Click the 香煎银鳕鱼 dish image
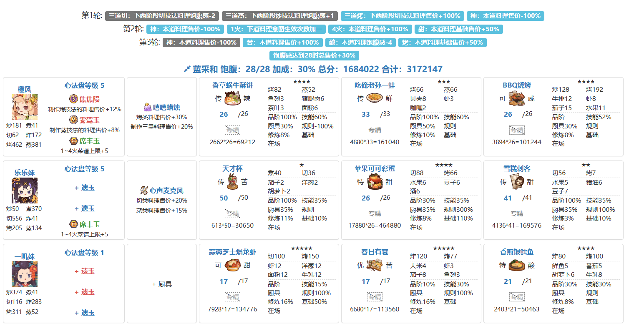644x326 pixels. [x=516, y=266]
